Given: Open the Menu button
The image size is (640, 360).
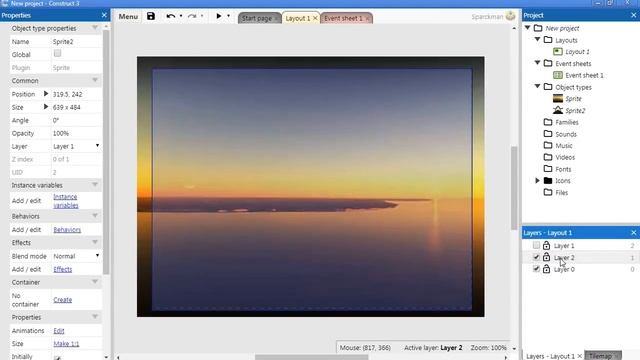Looking at the screenshot, I should tap(128, 17).
